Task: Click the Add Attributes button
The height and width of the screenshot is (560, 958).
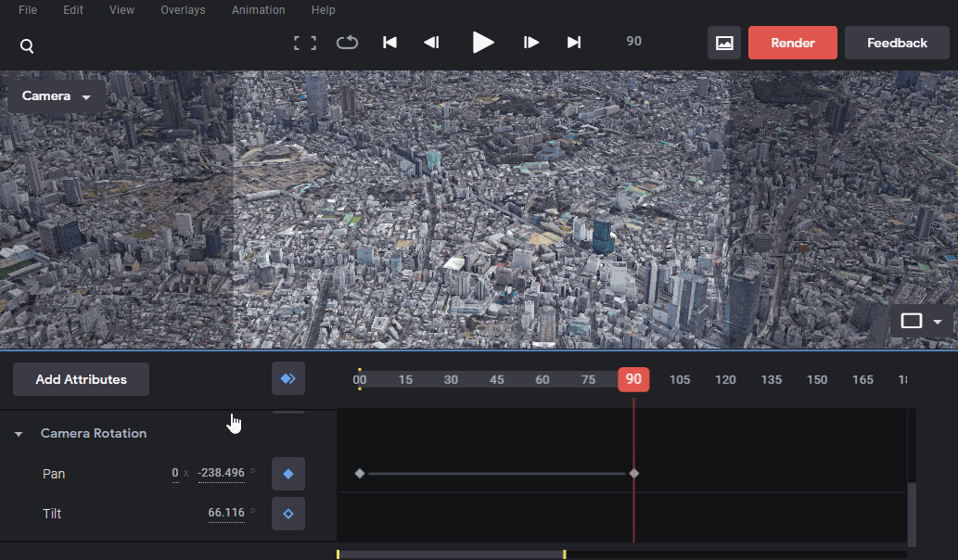Action: click(81, 379)
